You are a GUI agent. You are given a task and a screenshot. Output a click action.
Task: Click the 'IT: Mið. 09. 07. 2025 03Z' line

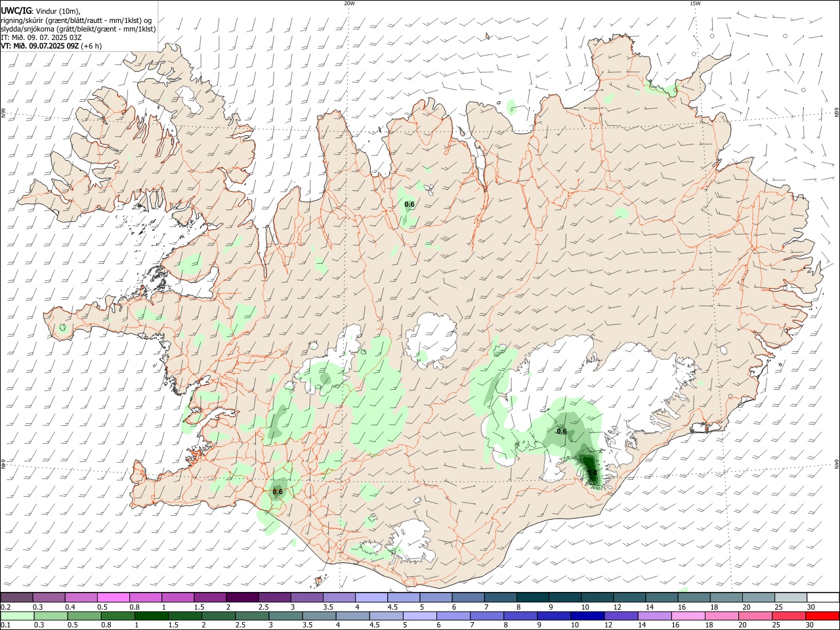pos(41,37)
